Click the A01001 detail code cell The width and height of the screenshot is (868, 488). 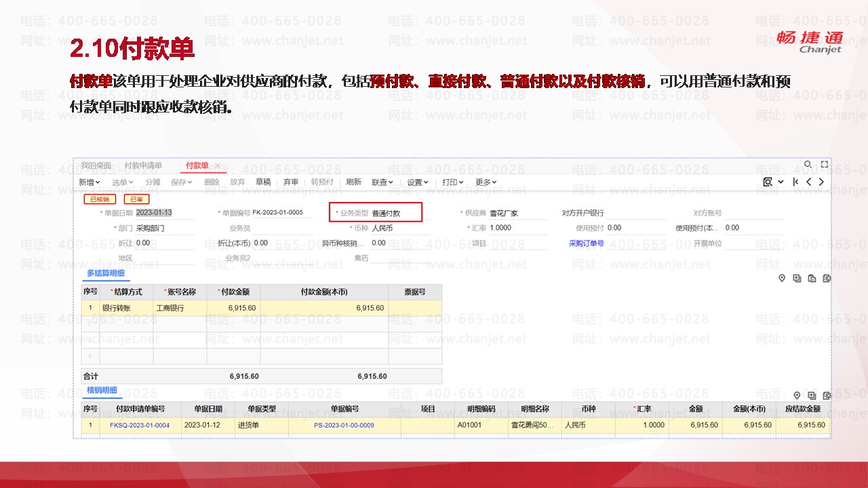[482, 426]
